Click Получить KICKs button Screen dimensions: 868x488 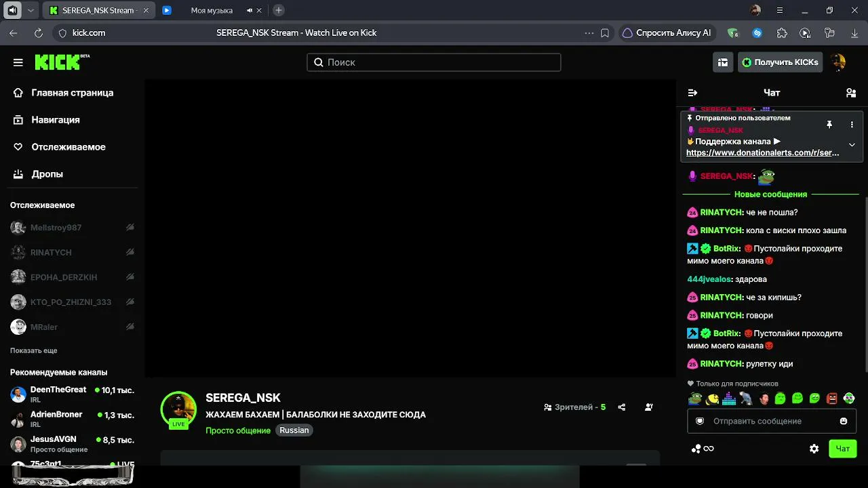coord(780,62)
